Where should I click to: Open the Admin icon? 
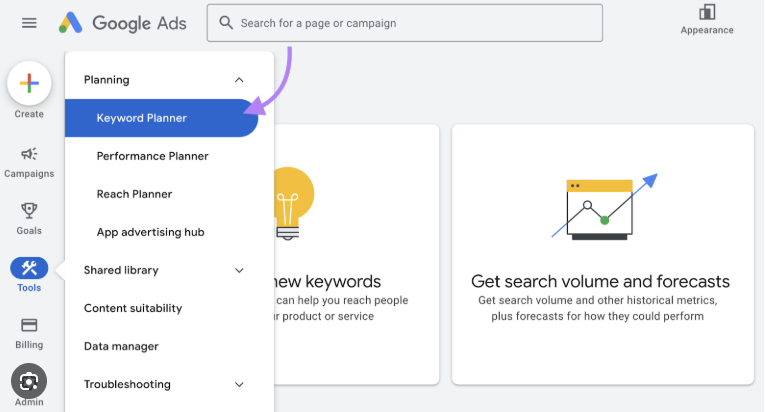click(x=29, y=381)
